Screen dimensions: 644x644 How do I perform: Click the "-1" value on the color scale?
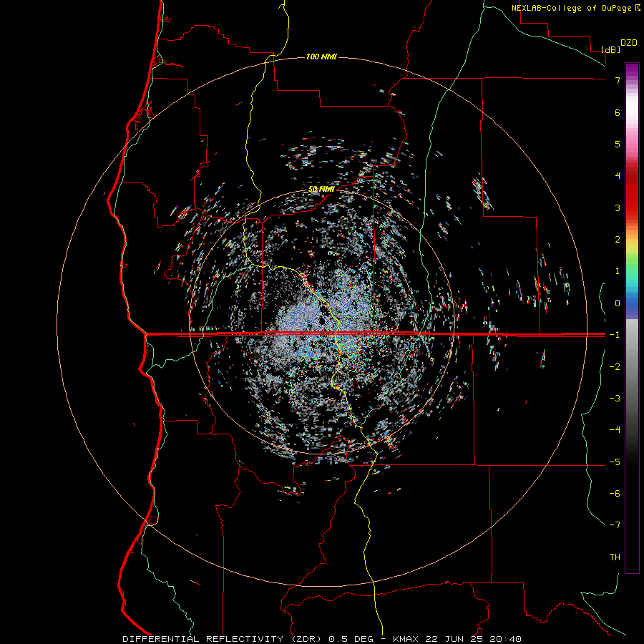615,335
